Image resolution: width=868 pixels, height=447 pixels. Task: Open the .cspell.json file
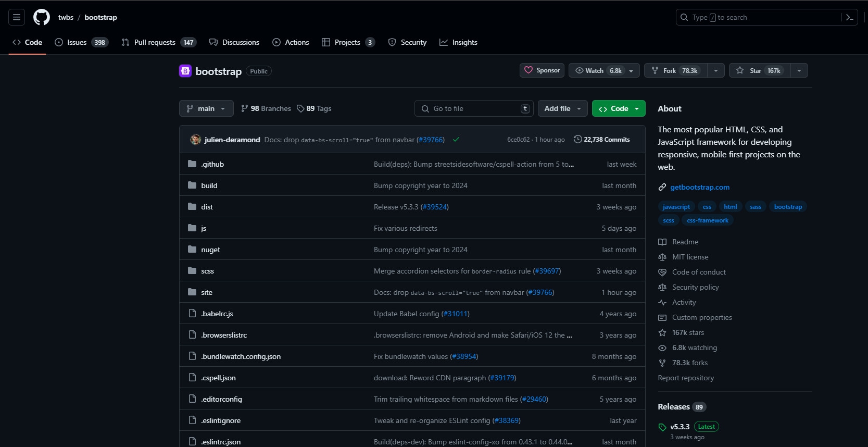click(x=218, y=378)
